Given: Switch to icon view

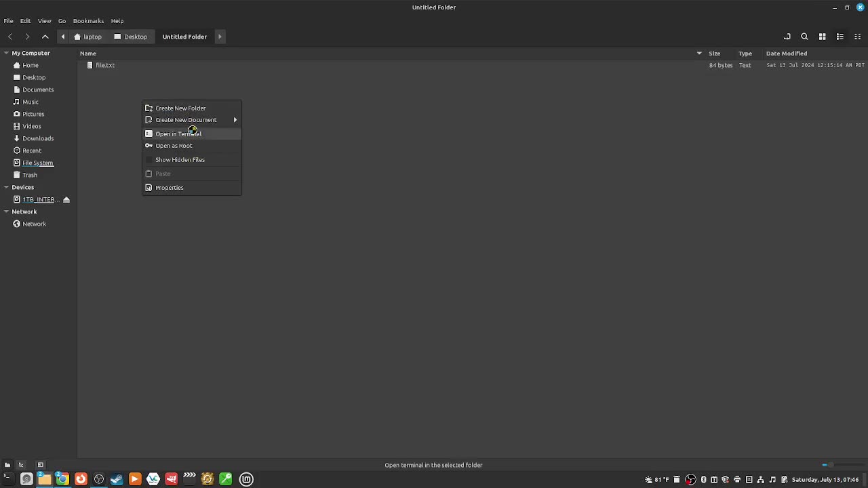Looking at the screenshot, I should (822, 37).
